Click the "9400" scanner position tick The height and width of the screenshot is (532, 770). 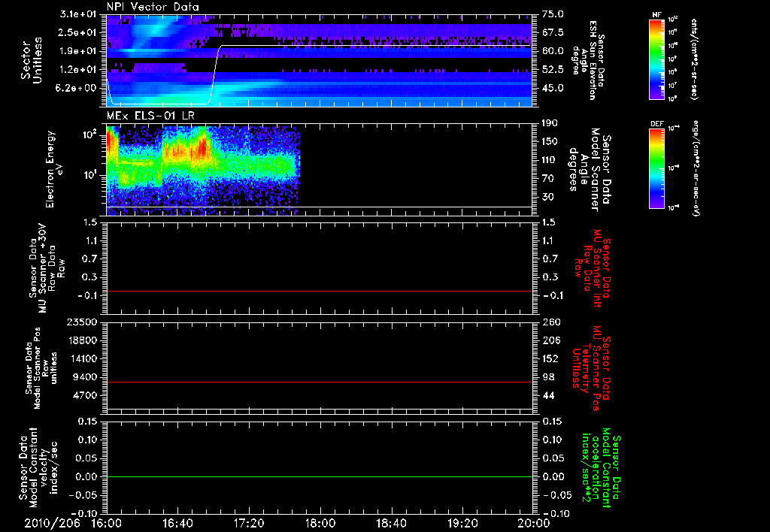coord(84,377)
